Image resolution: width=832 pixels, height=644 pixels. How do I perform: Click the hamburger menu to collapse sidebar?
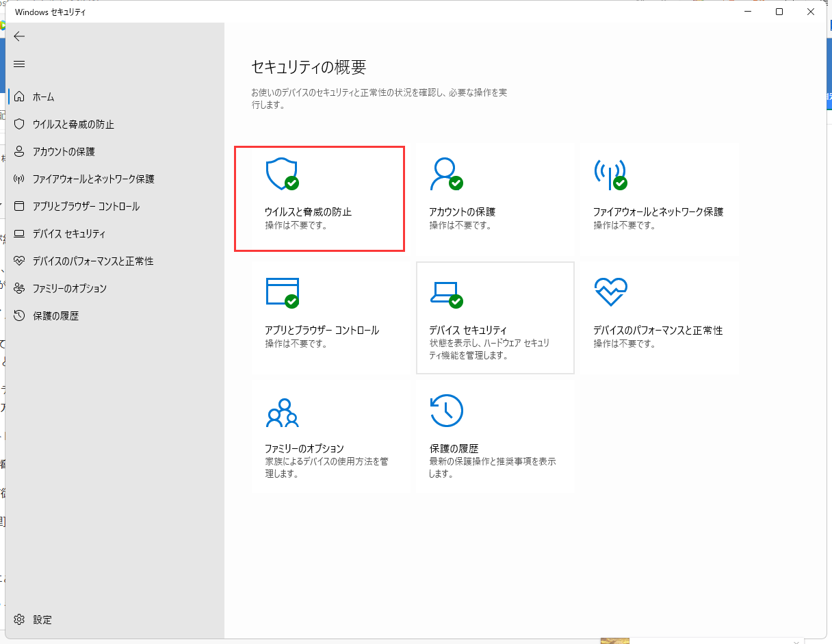click(x=19, y=64)
